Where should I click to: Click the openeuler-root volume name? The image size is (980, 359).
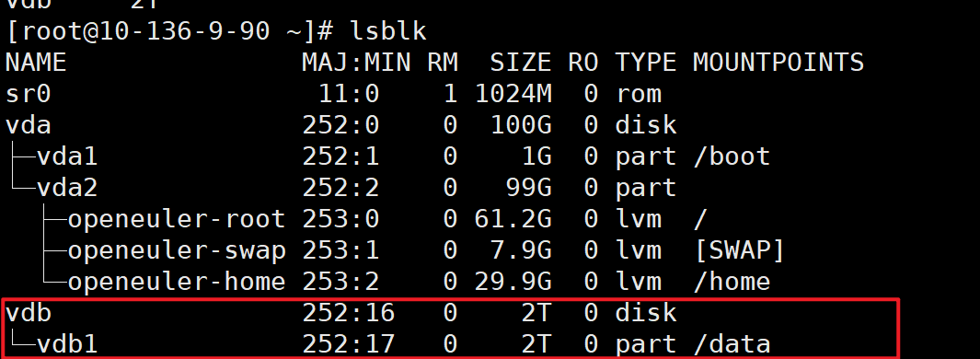(177, 219)
